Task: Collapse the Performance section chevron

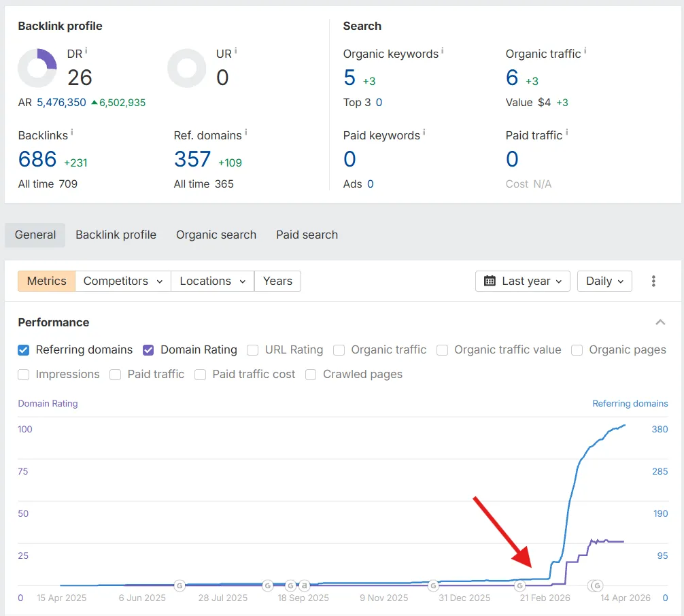Action: [x=660, y=322]
